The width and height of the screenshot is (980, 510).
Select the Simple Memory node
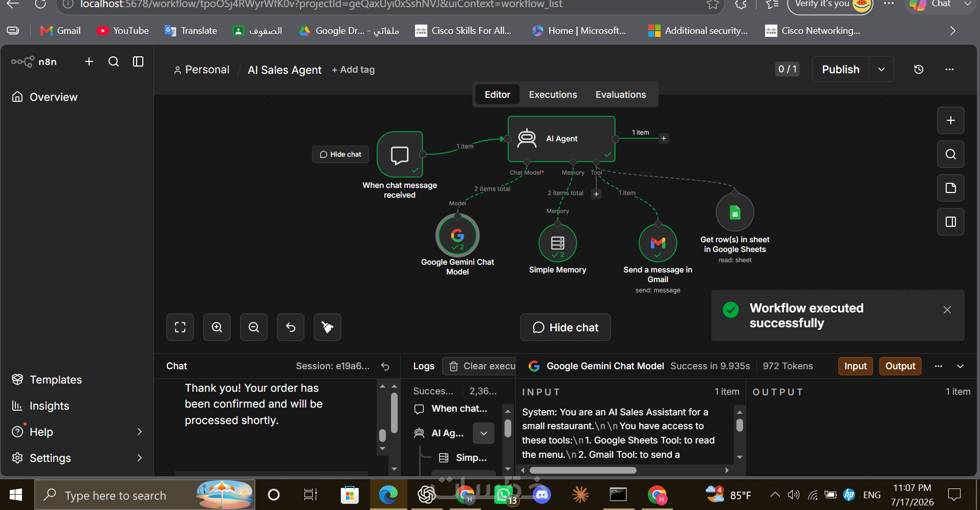pyautogui.click(x=558, y=243)
